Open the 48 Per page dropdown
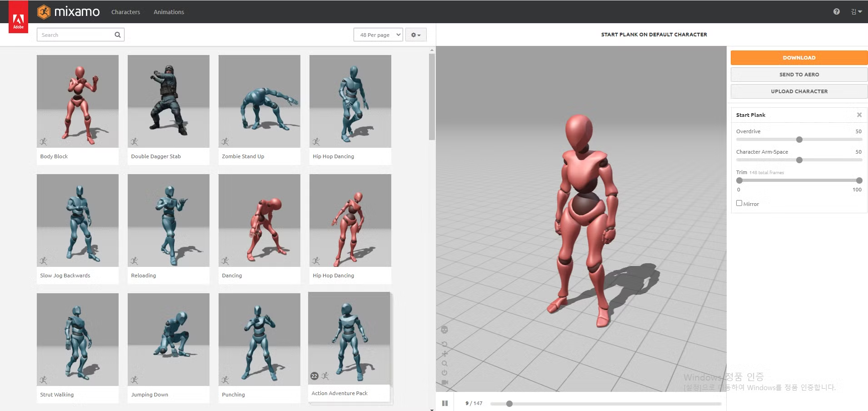 pyautogui.click(x=378, y=35)
